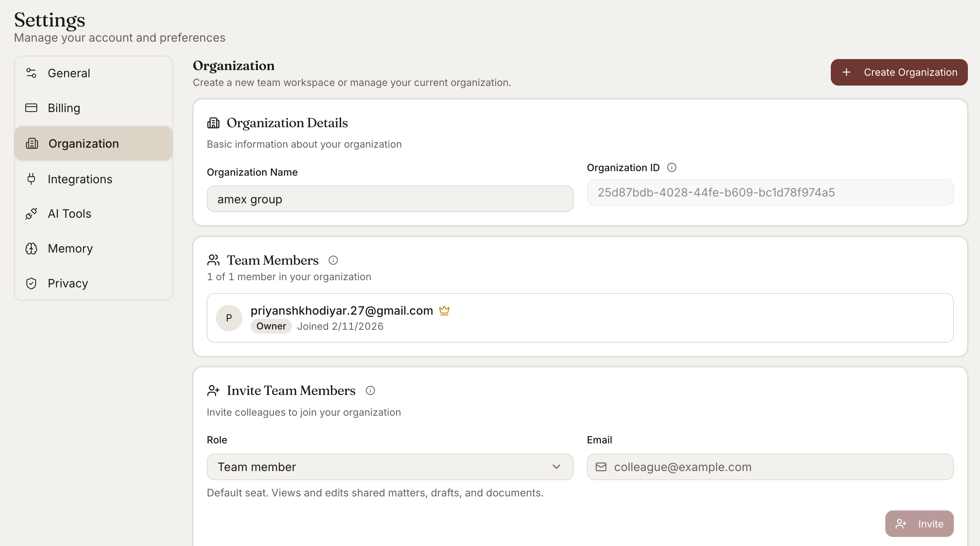Click the Create Organization button
The height and width of the screenshot is (546, 980).
899,72
